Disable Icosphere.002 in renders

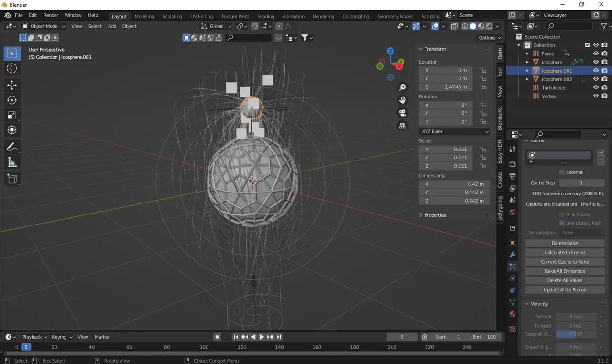pyautogui.click(x=605, y=79)
